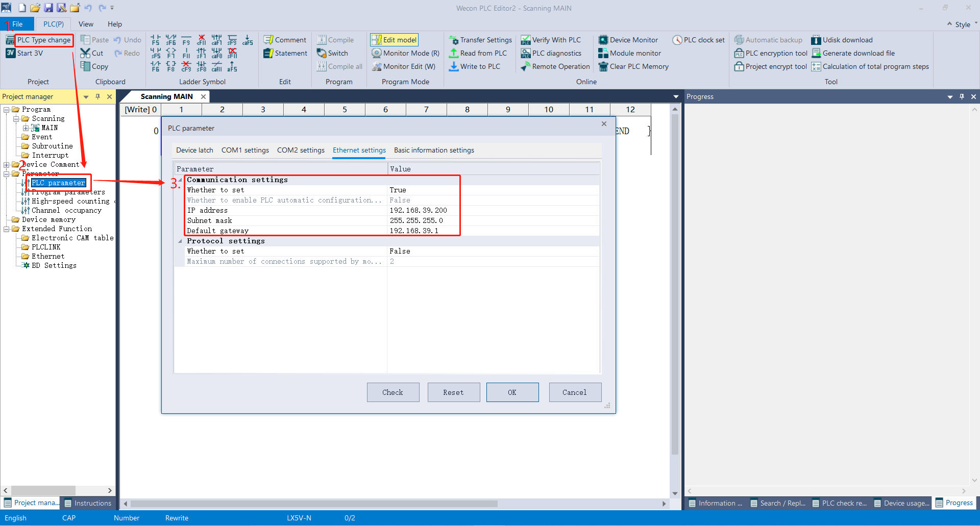The height and width of the screenshot is (526, 980).
Task: Open the PLC(P) ribbon tab
Action: pyautogui.click(x=54, y=24)
